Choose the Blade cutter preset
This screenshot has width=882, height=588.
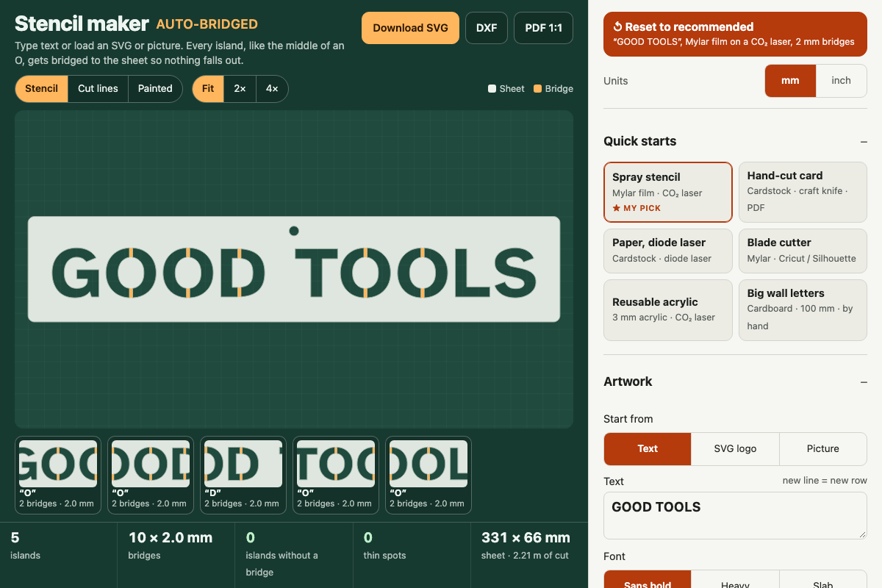[x=803, y=251]
